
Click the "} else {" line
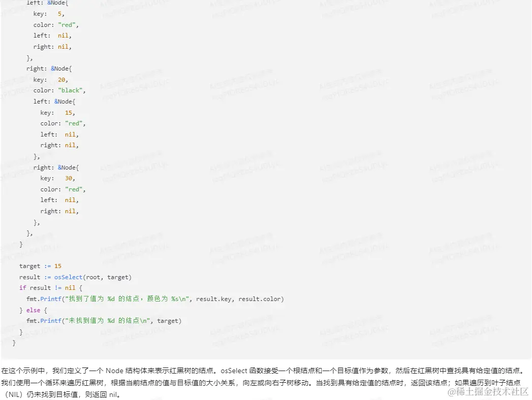(x=33, y=310)
